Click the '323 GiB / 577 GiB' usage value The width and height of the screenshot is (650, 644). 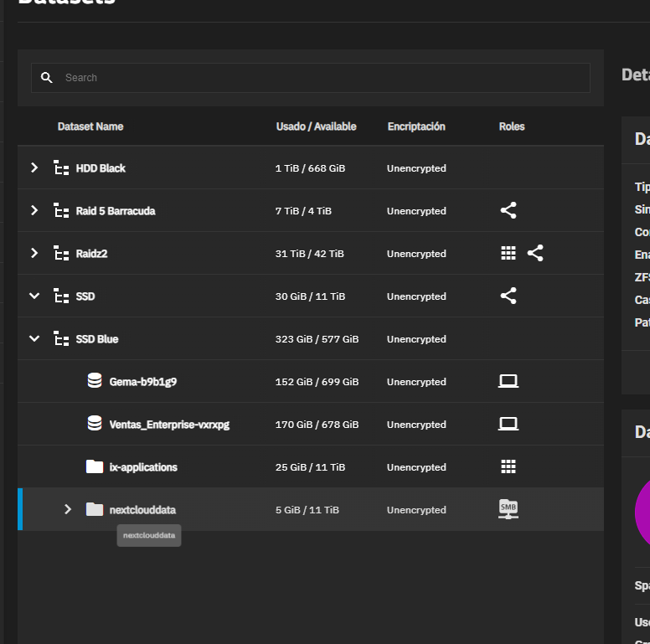pos(317,339)
